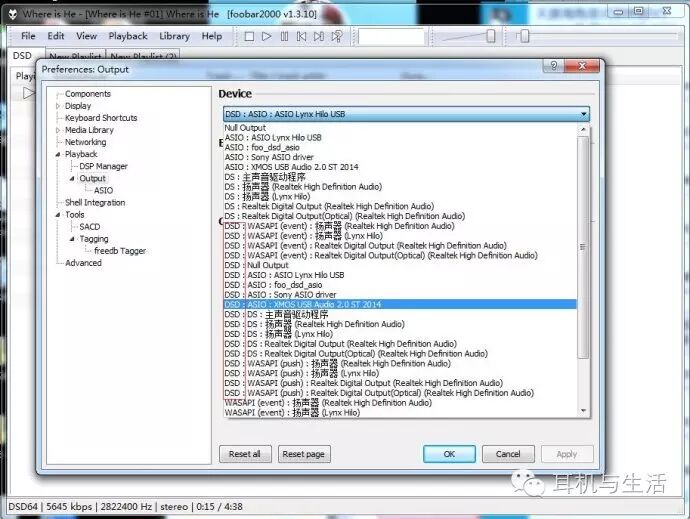Open the Playback menu
The image size is (690, 519).
(128, 36)
